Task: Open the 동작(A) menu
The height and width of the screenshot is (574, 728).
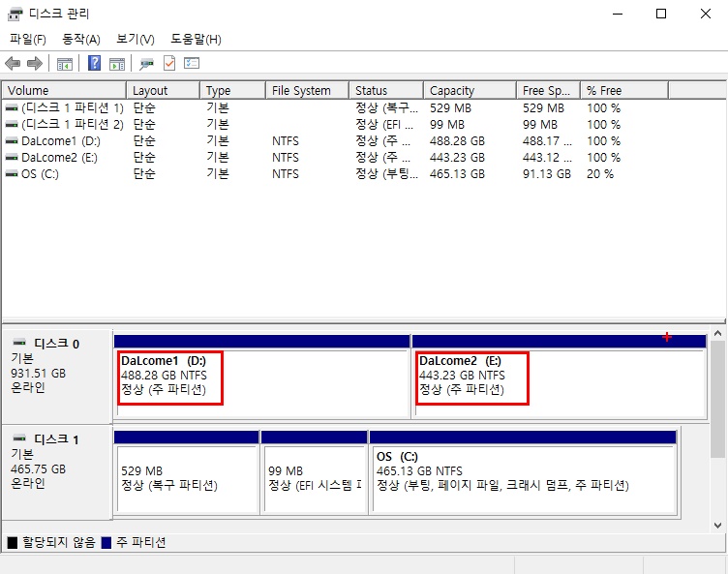Action: (x=81, y=40)
